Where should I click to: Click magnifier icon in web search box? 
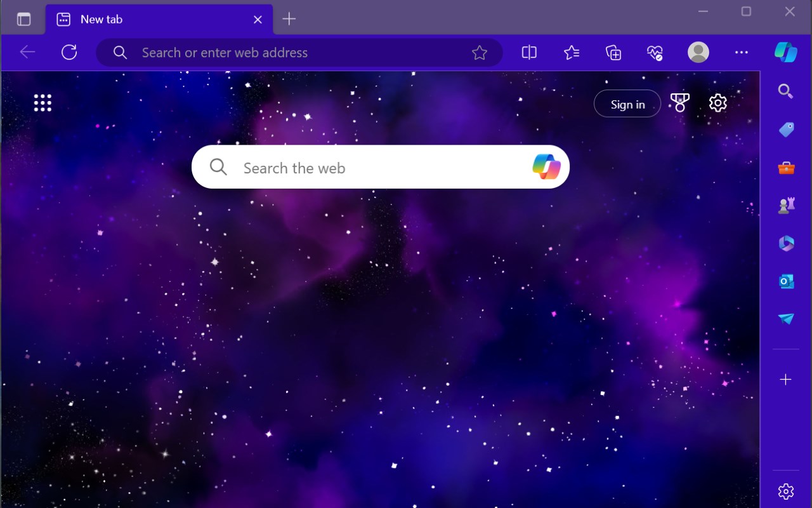[x=218, y=167]
